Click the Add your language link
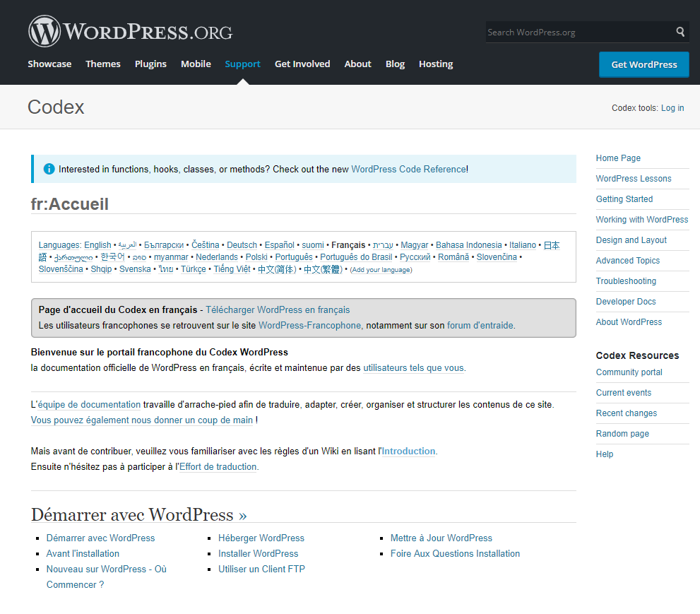 pos(381,270)
